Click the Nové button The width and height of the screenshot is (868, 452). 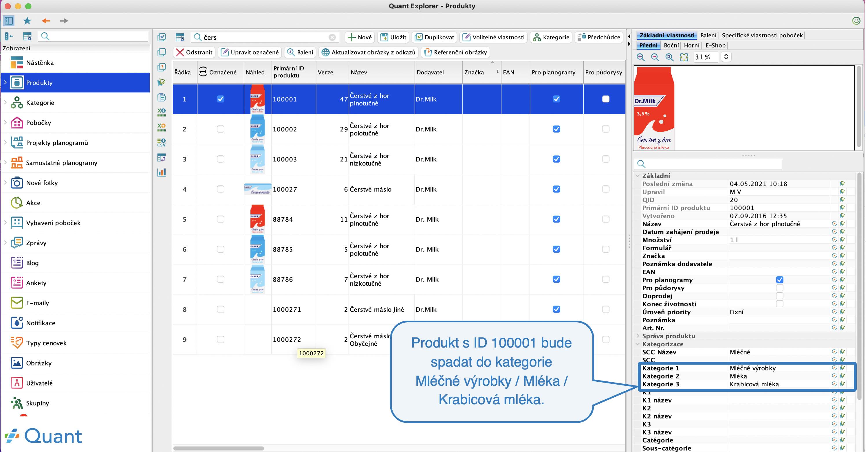360,37
